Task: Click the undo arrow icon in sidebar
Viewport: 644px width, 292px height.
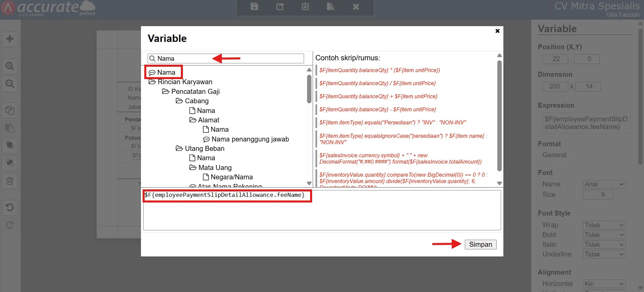Action: [x=10, y=208]
